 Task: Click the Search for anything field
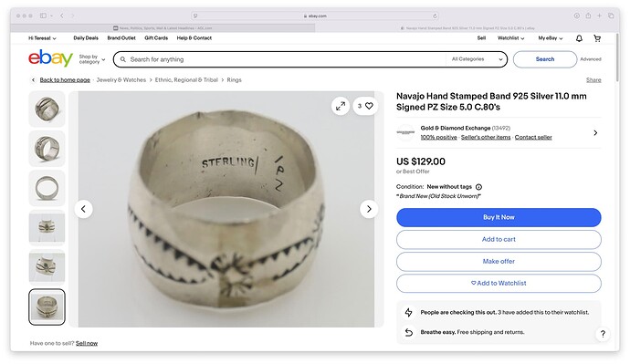coord(279,59)
